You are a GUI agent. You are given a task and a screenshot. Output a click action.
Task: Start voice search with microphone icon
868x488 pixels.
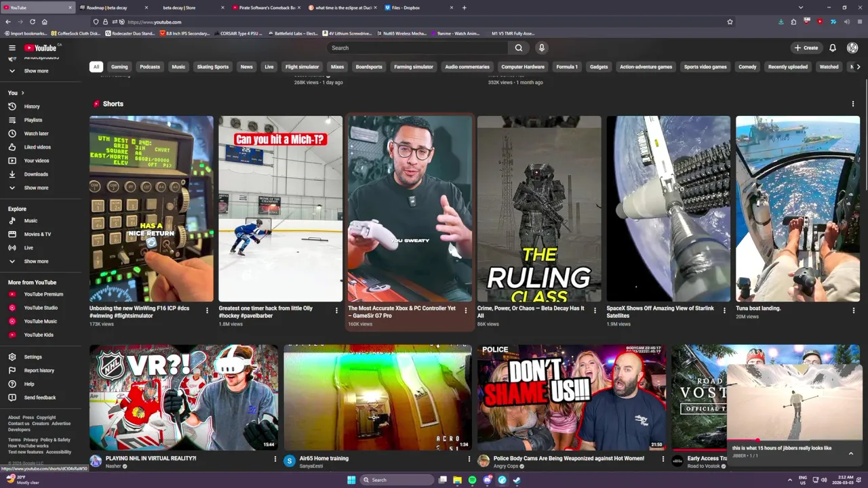(x=541, y=47)
